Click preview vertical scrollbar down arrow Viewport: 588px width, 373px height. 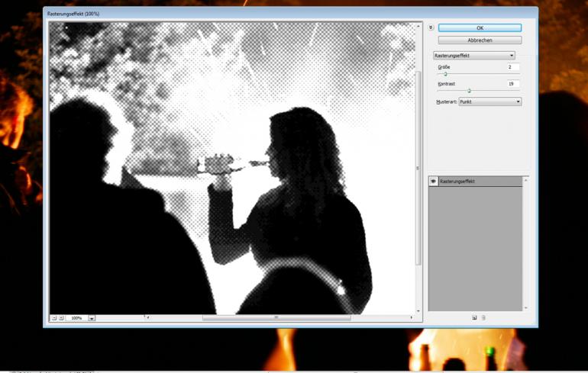point(418,310)
